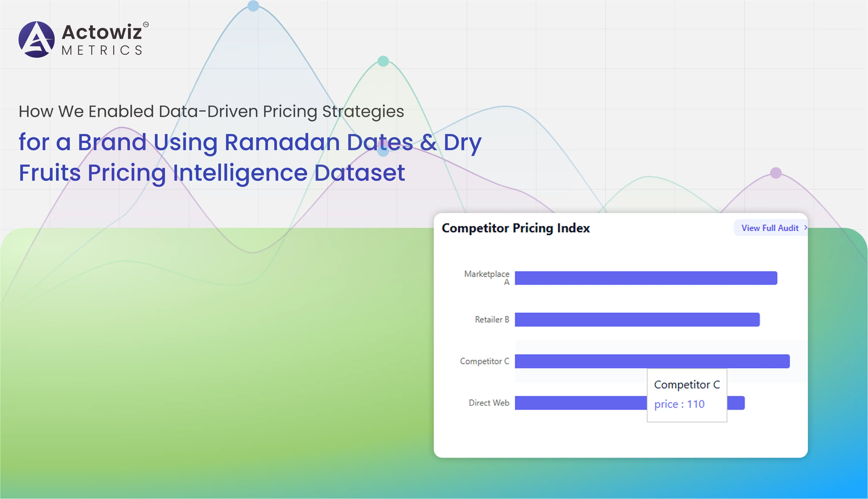Screen dimensions: 868x499
Task: Click the METRICS text under Actowiz
Action: [x=102, y=50]
